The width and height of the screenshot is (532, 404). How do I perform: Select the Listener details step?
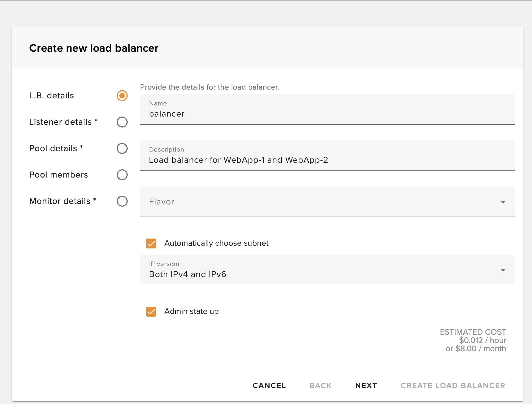(122, 122)
